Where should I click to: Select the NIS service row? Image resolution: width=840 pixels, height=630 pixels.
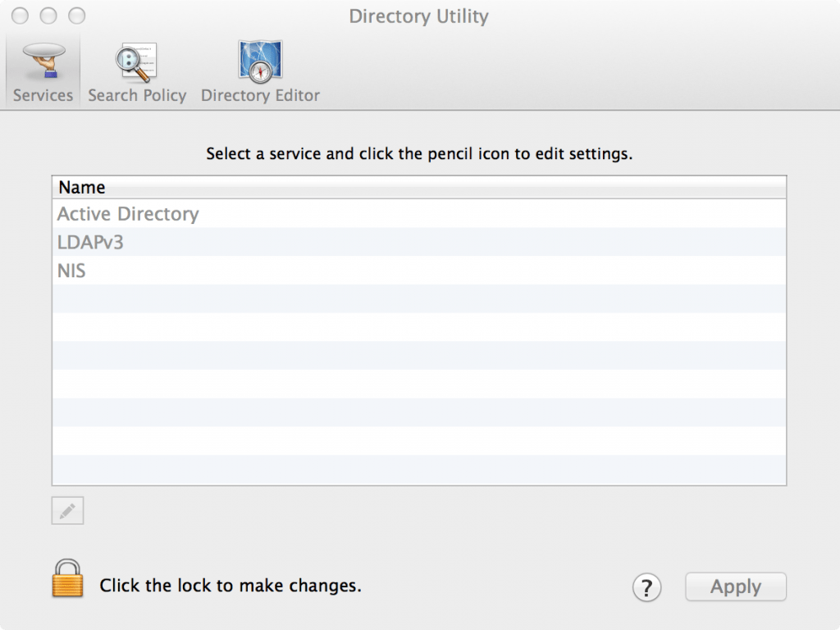pos(419,271)
